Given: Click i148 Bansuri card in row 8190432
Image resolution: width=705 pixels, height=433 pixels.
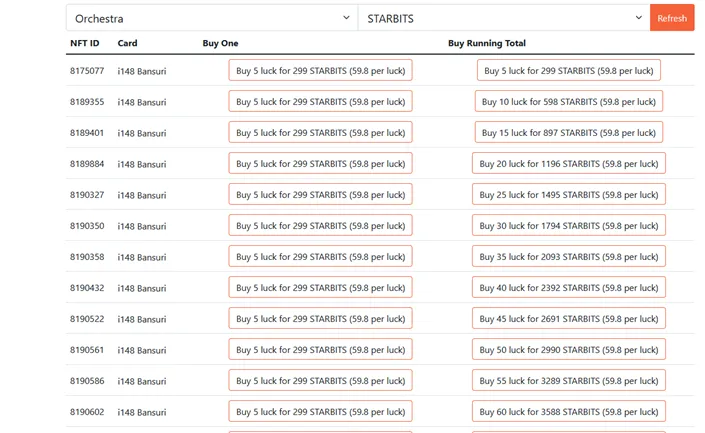Looking at the screenshot, I should pos(142,288).
